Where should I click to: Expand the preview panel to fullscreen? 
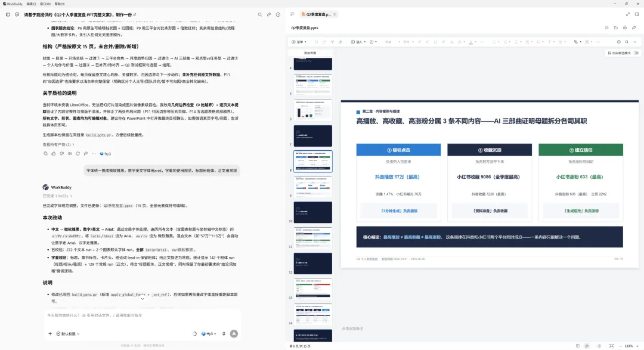click(x=627, y=14)
